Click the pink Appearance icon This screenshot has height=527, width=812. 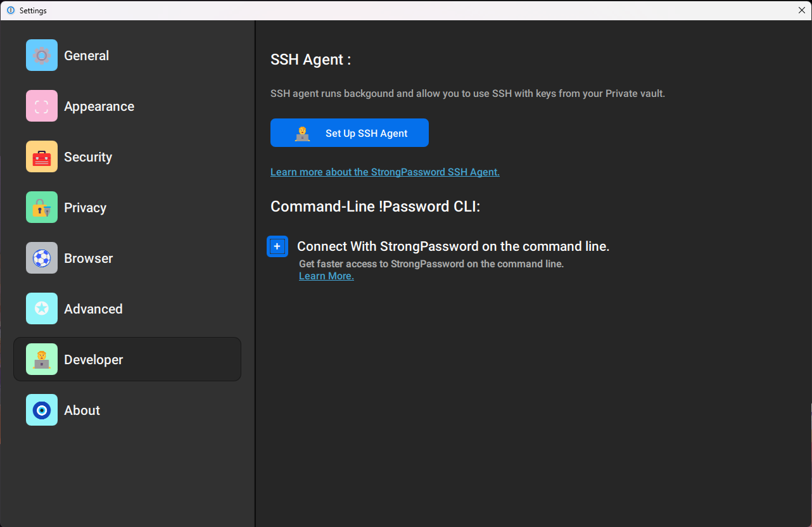[42, 106]
